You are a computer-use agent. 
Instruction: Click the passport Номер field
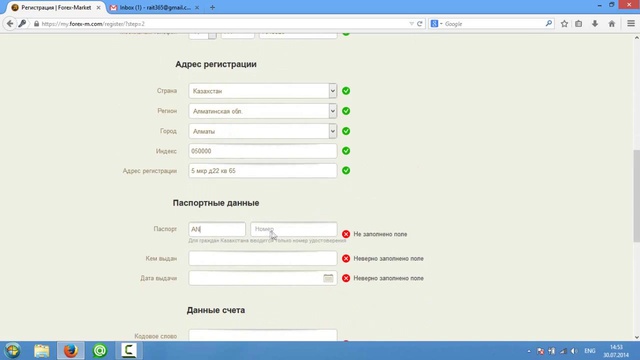tap(294, 229)
